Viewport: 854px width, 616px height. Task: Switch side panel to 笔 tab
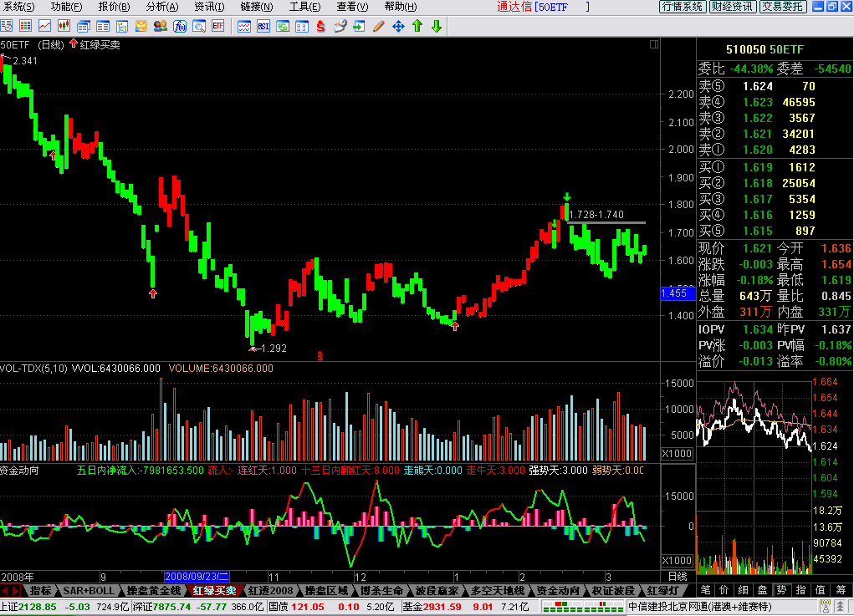tap(705, 590)
